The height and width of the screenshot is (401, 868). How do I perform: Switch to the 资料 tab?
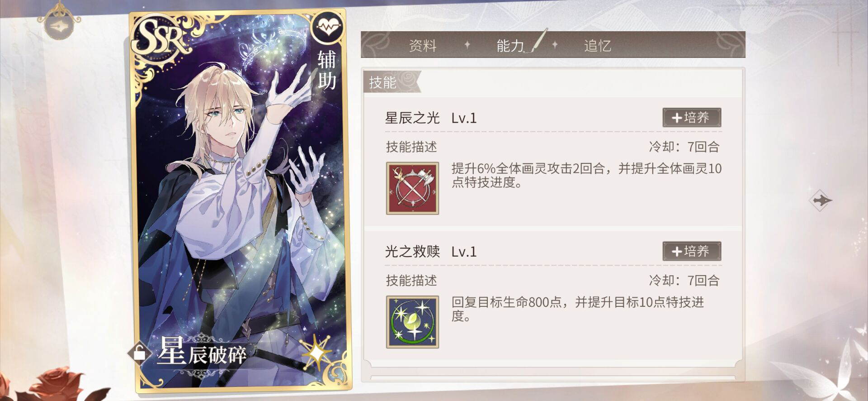(423, 45)
